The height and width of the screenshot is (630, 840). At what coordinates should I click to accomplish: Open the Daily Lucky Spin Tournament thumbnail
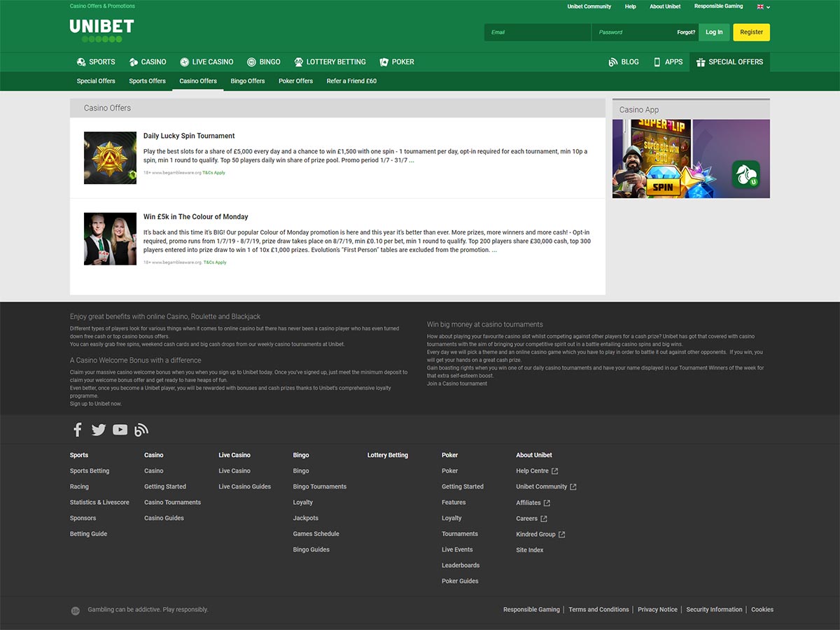(x=110, y=158)
